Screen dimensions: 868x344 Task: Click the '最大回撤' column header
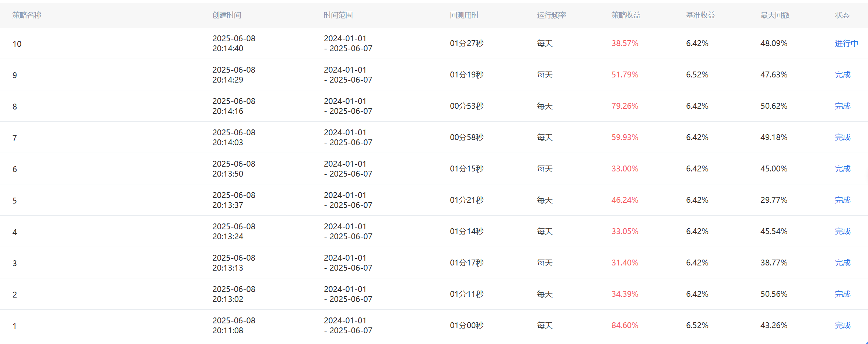point(775,15)
